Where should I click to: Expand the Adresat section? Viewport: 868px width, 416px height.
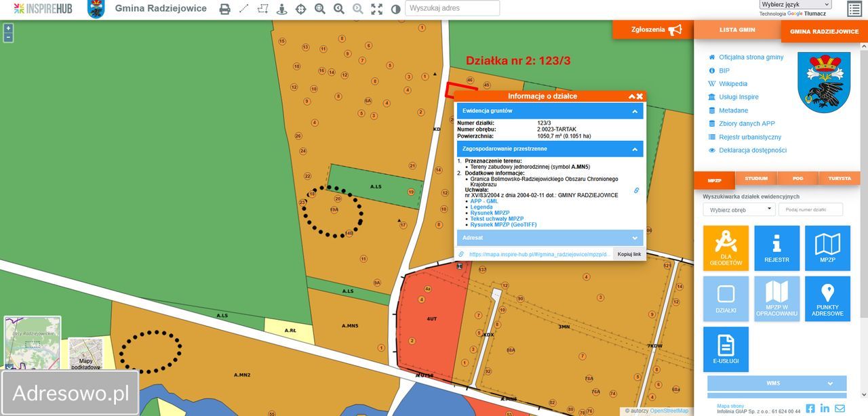point(549,238)
